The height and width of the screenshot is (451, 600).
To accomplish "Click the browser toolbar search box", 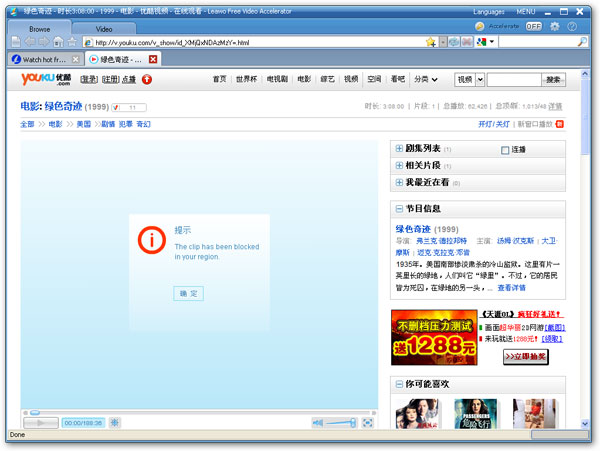I will point(537,42).
